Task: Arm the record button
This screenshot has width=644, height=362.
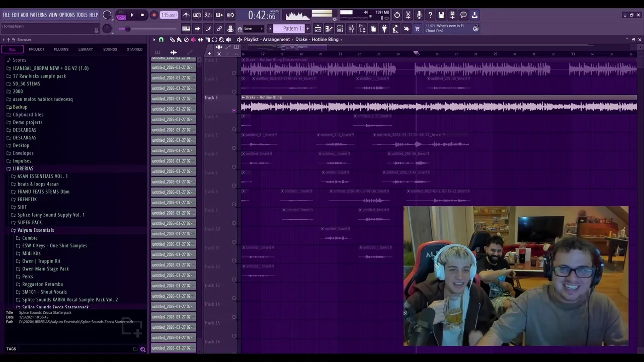Action: (x=154, y=15)
